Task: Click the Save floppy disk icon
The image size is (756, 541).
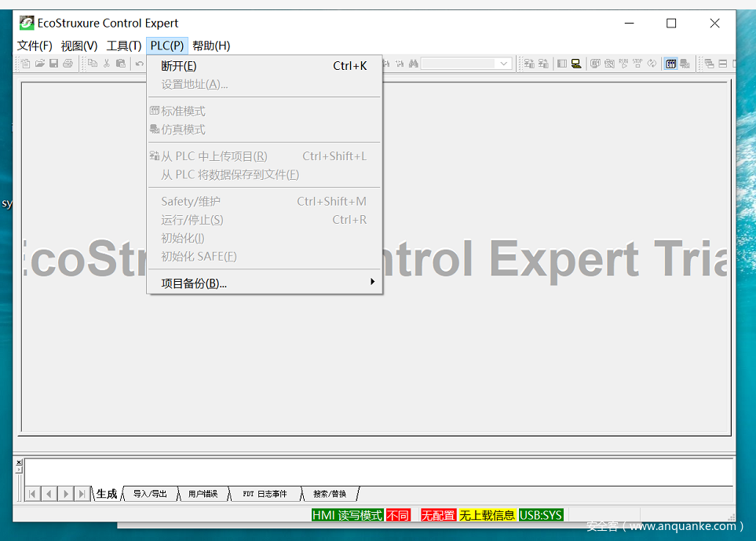Action: (x=54, y=63)
